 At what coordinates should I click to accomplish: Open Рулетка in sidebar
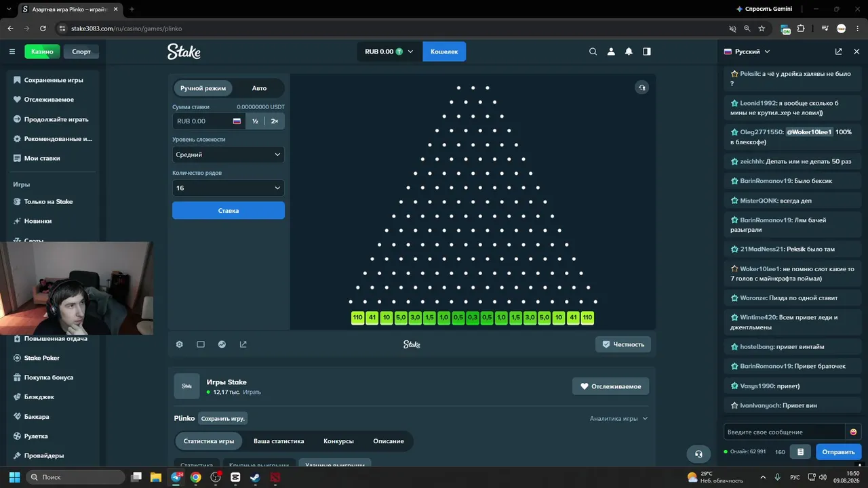click(x=53, y=436)
